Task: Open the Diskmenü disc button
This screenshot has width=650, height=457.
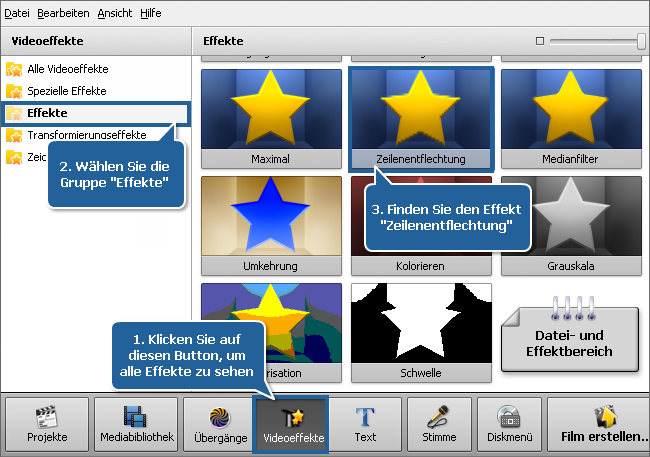Action: pos(509,424)
